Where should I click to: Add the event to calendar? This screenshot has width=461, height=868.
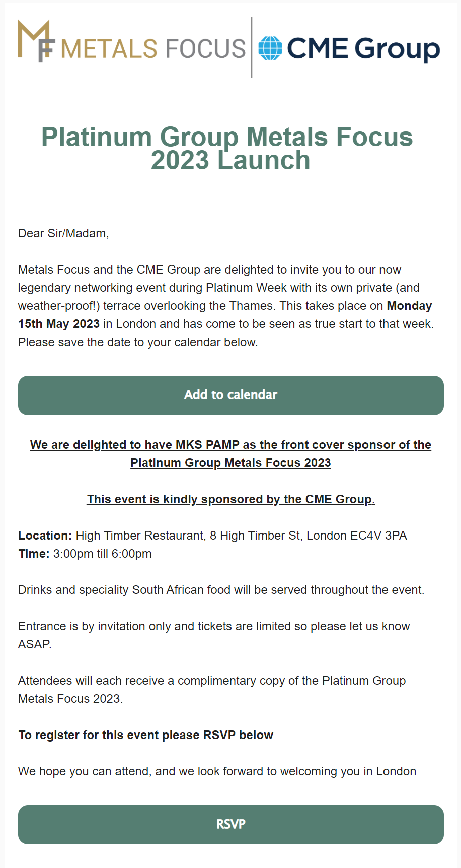[231, 395]
